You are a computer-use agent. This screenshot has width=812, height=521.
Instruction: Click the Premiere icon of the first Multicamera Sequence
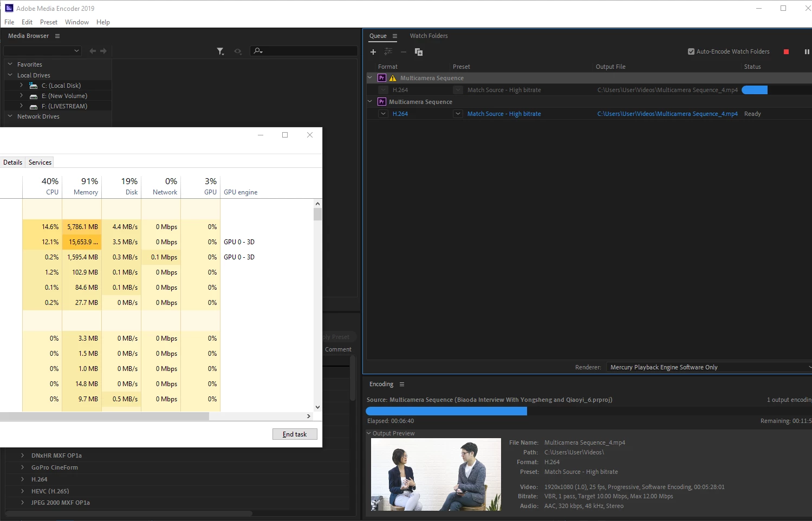[382, 78]
